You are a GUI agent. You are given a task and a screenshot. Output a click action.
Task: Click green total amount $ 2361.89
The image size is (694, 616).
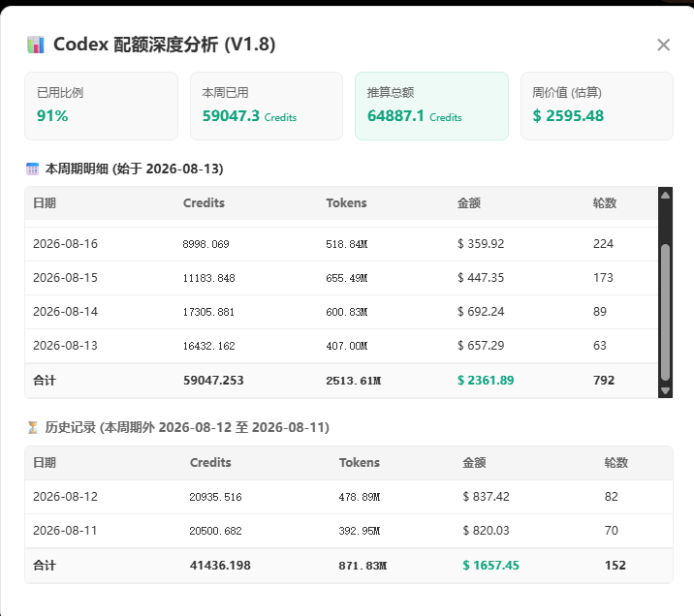coord(486,381)
